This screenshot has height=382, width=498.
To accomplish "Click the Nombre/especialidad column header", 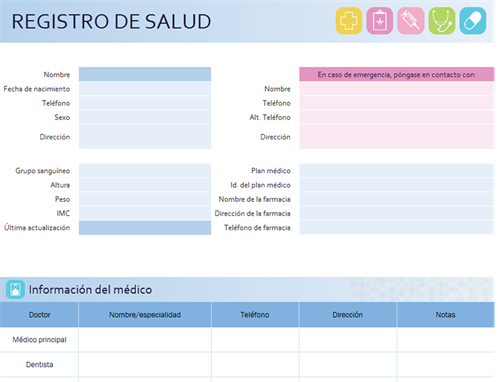I will [145, 315].
